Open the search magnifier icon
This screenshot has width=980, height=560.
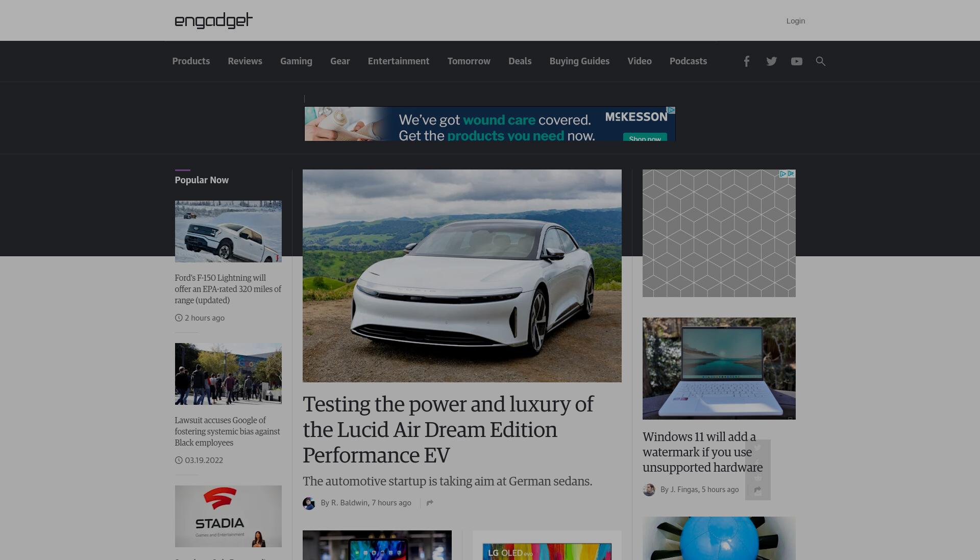coord(820,61)
